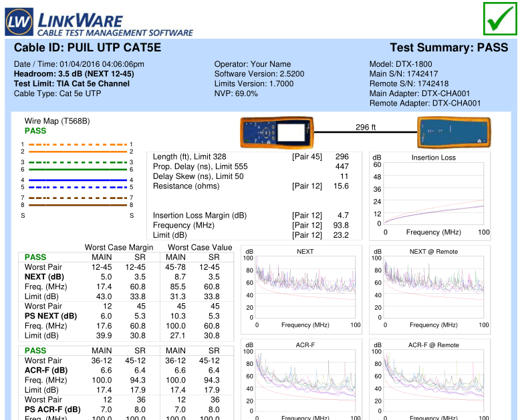Select 'PS ACR-F (dB)' row label
522x420 pixels.
(53, 409)
